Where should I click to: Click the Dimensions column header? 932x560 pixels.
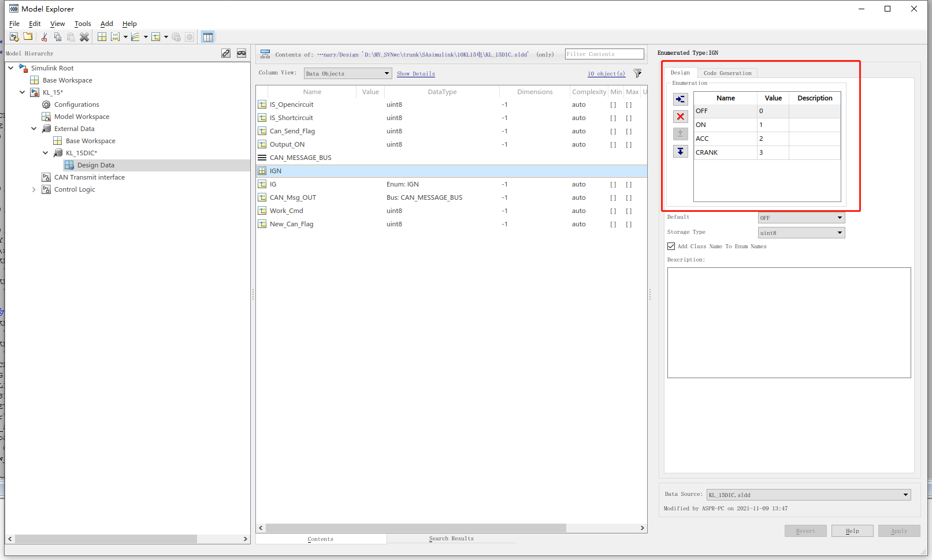(535, 92)
